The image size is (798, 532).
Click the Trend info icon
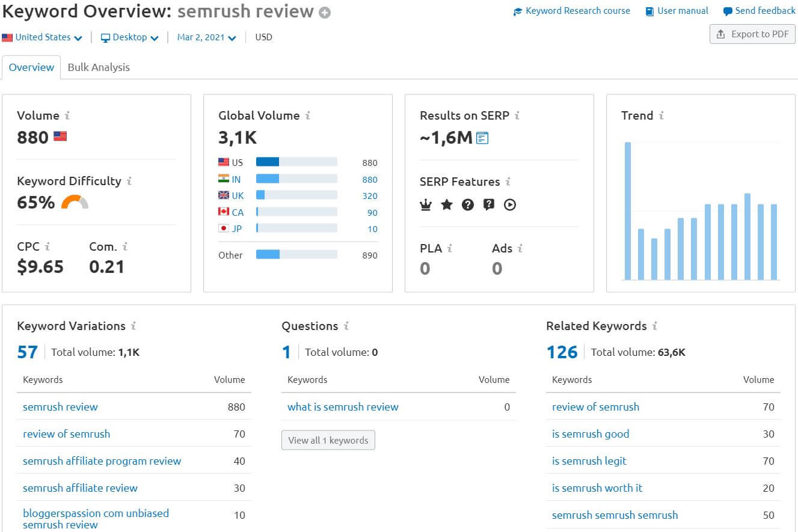point(661,115)
